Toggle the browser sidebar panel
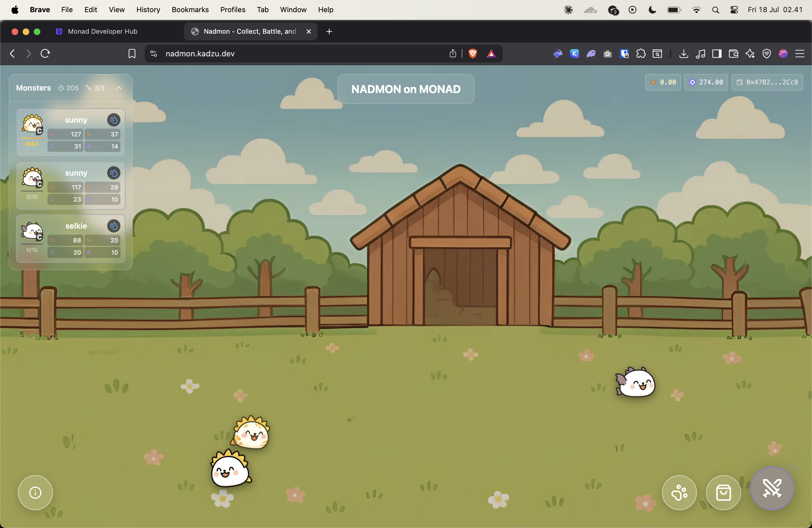 [x=717, y=54]
